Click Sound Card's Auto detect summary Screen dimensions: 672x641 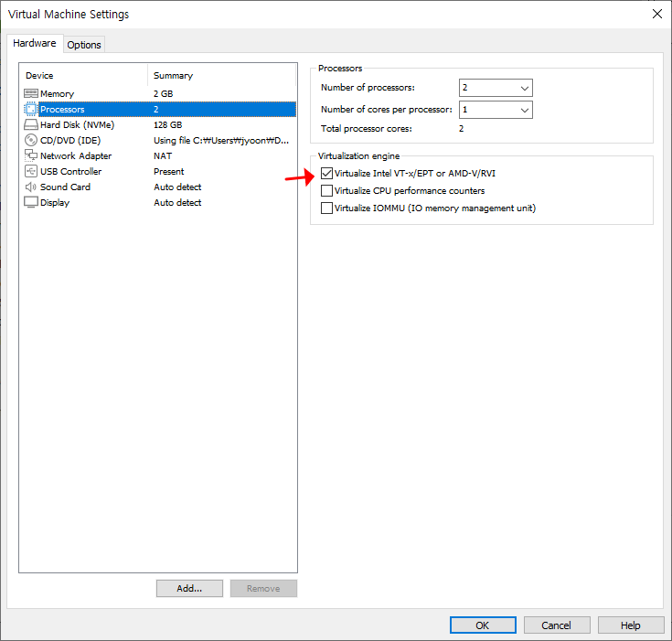pos(177,187)
